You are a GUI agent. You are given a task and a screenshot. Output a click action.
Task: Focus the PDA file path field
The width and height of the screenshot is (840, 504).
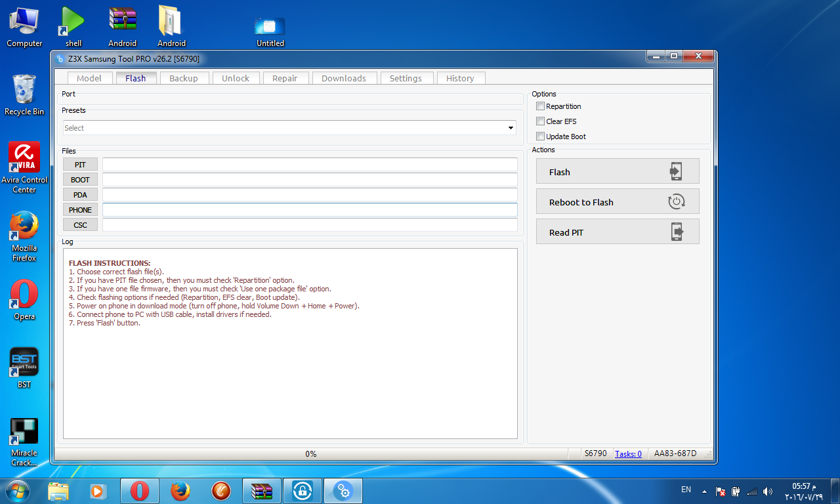click(310, 195)
